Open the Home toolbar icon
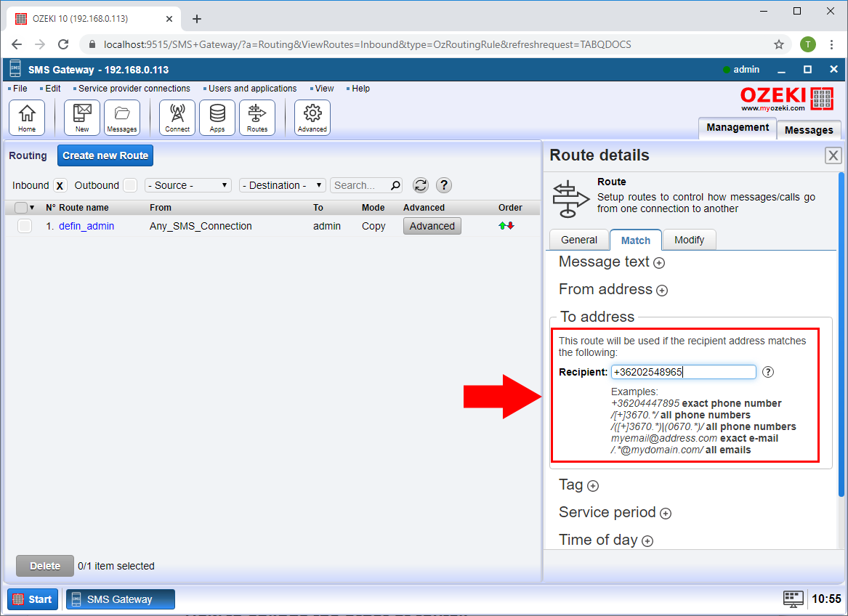The height and width of the screenshot is (616, 848). tap(27, 118)
